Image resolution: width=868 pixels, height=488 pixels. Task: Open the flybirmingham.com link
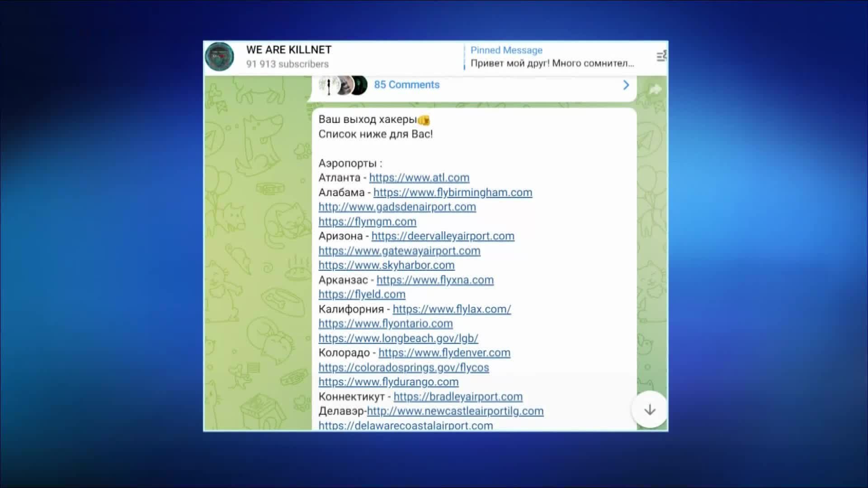point(453,192)
